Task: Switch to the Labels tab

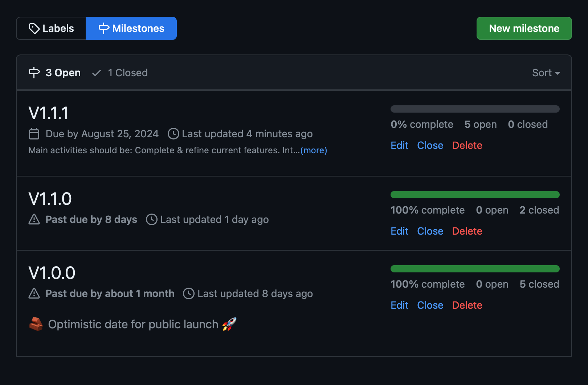Action: (x=51, y=28)
